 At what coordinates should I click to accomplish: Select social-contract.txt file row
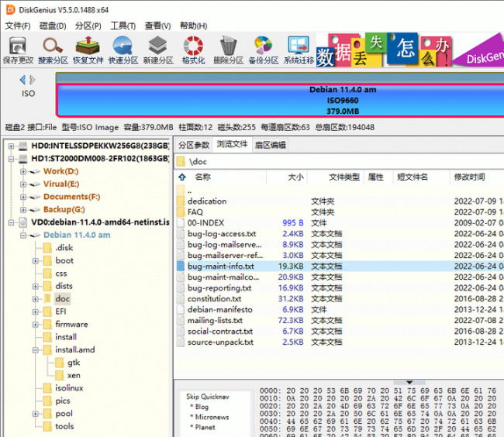[x=340, y=332]
